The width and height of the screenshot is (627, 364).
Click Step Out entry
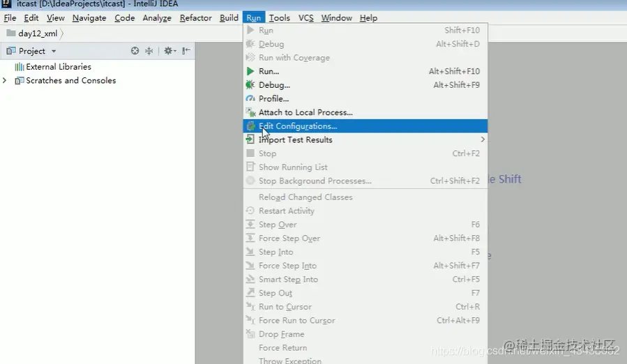(365, 293)
